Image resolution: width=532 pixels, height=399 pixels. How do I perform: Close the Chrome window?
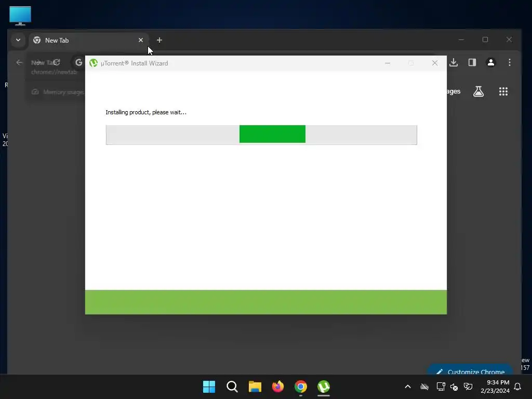coord(509,39)
